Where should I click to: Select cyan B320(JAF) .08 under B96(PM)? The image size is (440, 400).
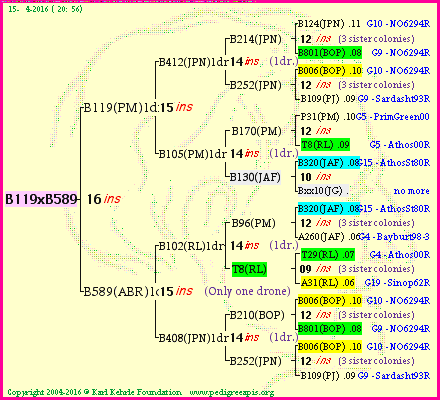[x=328, y=209]
